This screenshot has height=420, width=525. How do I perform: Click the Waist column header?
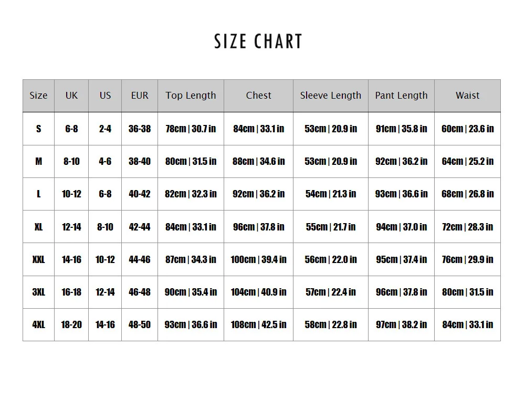pyautogui.click(x=467, y=96)
